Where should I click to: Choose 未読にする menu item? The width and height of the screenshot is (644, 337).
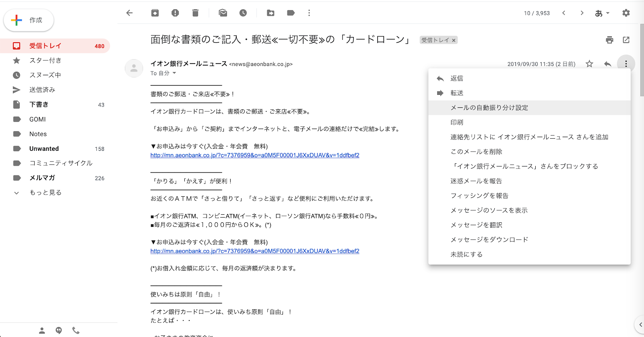click(529, 255)
